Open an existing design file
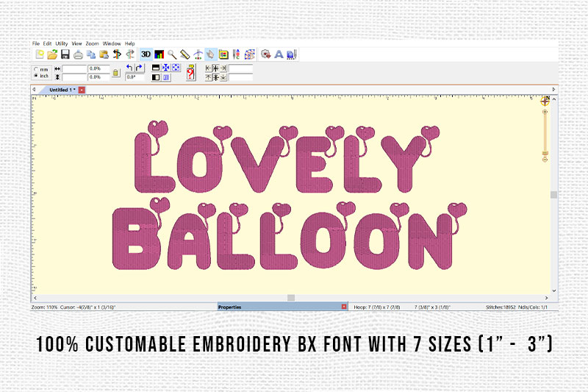 (x=52, y=54)
